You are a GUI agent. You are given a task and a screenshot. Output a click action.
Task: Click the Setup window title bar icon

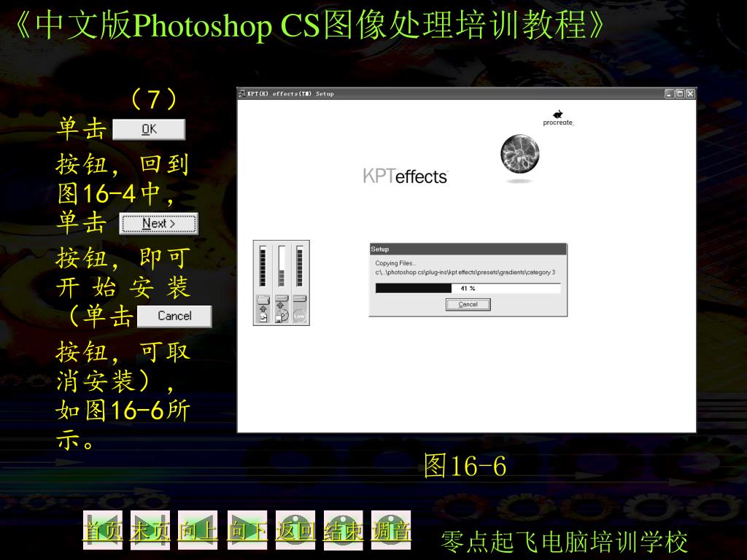coord(242,94)
